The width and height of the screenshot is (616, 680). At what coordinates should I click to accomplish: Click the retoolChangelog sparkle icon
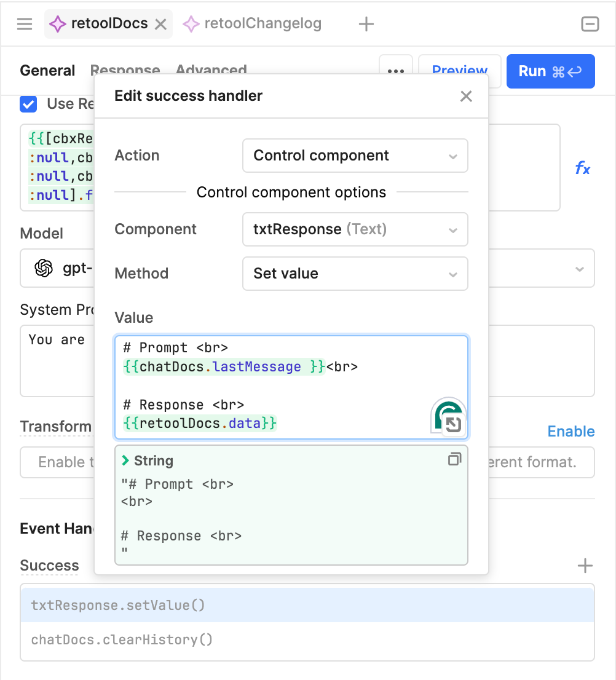coord(191,24)
